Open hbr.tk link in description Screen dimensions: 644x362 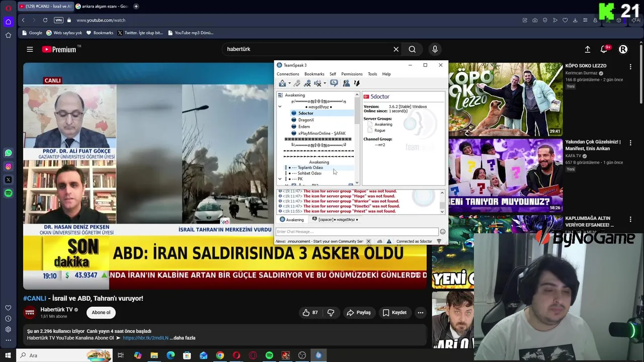[145, 338]
